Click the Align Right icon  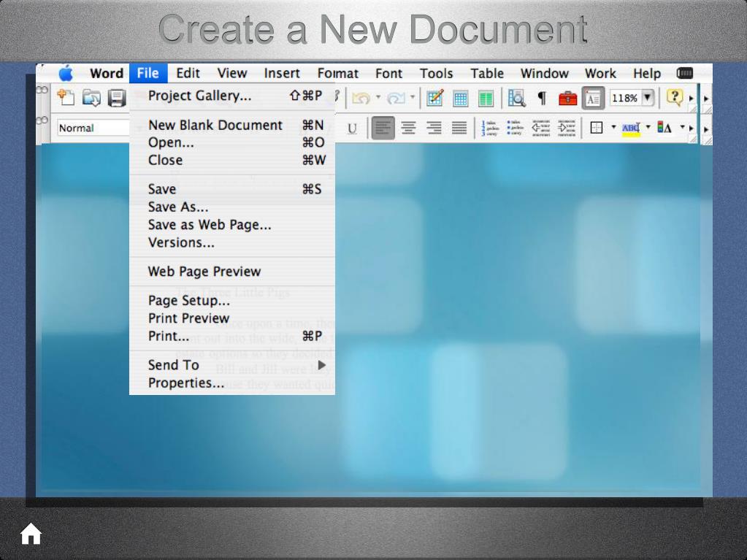coord(434,128)
